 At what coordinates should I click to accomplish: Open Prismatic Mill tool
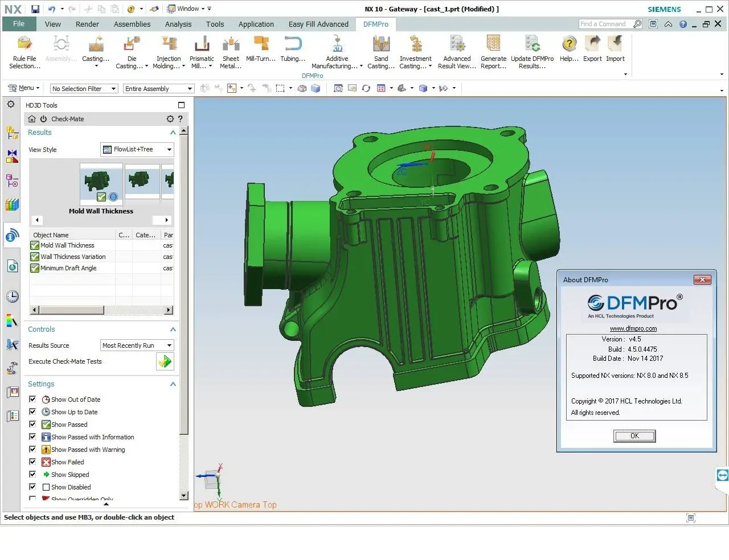[x=202, y=52]
